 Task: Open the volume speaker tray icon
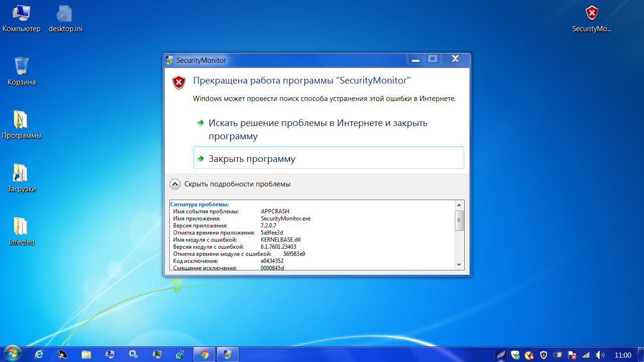click(x=600, y=355)
